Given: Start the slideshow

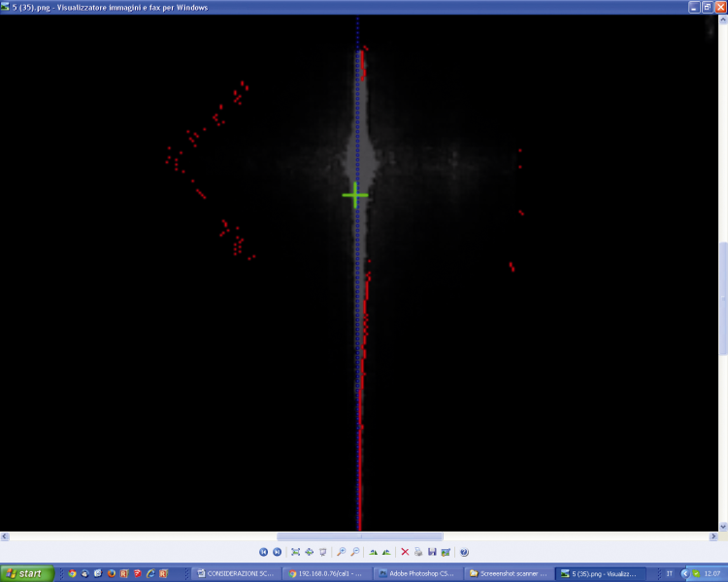Looking at the screenshot, I should coord(323,552).
